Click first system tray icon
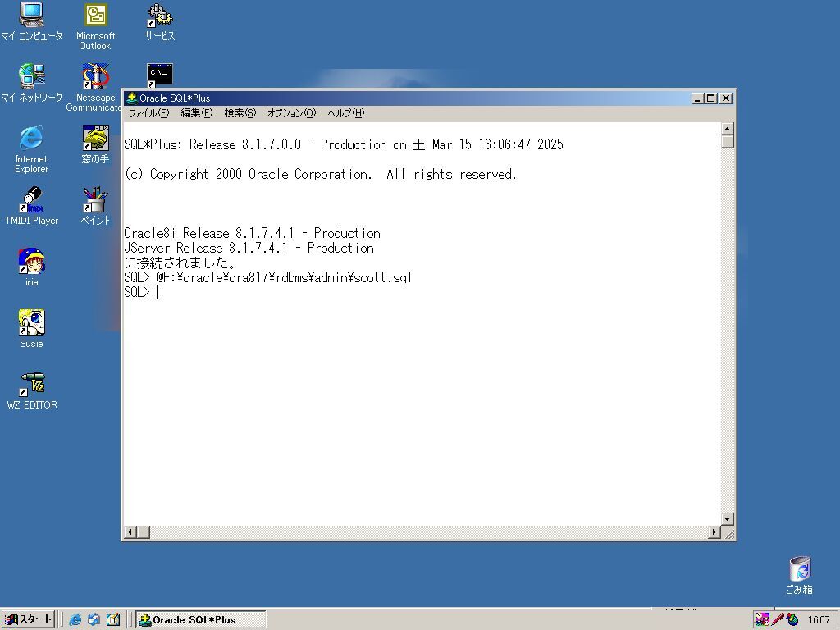Image resolution: width=840 pixels, height=630 pixels. pos(762,620)
